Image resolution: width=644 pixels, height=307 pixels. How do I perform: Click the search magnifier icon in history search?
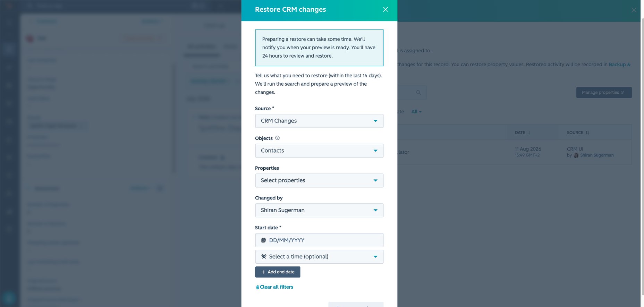point(418,93)
